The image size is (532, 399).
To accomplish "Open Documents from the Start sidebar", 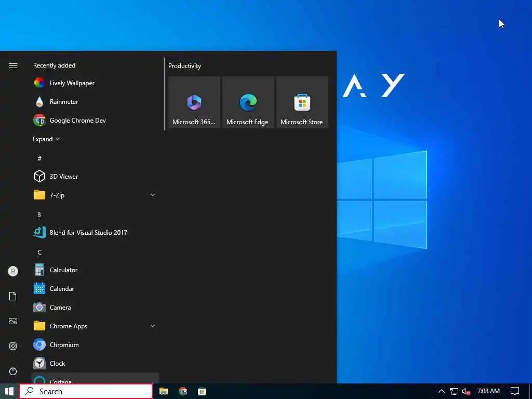I will (13, 296).
